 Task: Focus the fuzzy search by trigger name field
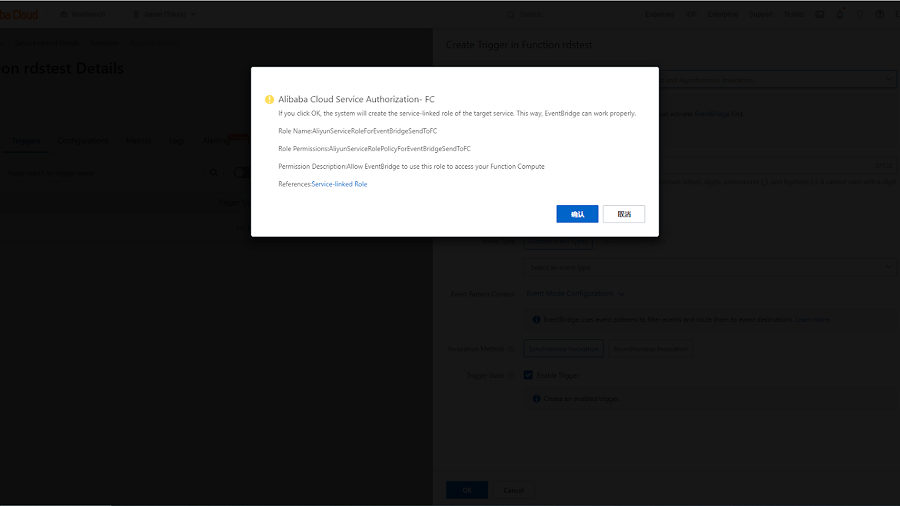tap(102, 173)
